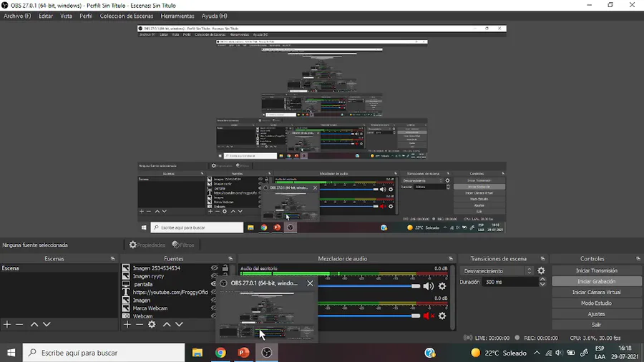This screenshot has width=644, height=362.
Task: Open taskbar volume control
Action: [x=559, y=353]
